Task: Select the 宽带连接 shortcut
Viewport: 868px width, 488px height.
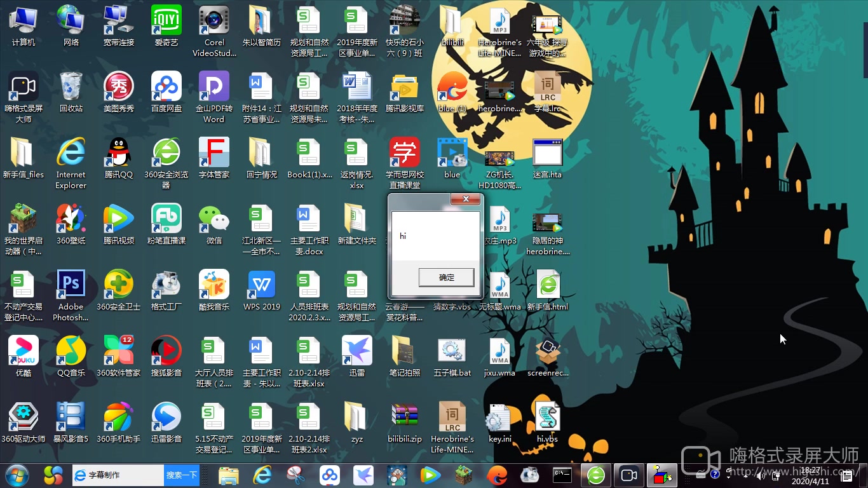Action: 119,26
